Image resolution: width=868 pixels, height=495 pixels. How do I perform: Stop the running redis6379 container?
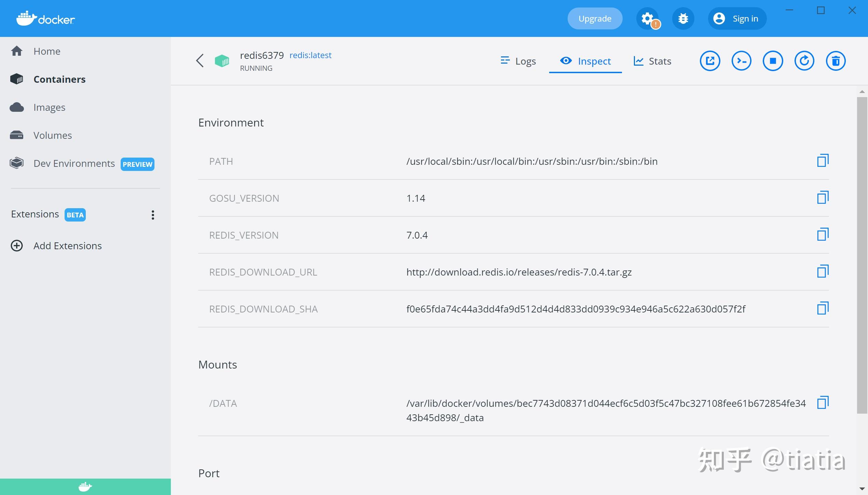point(773,61)
